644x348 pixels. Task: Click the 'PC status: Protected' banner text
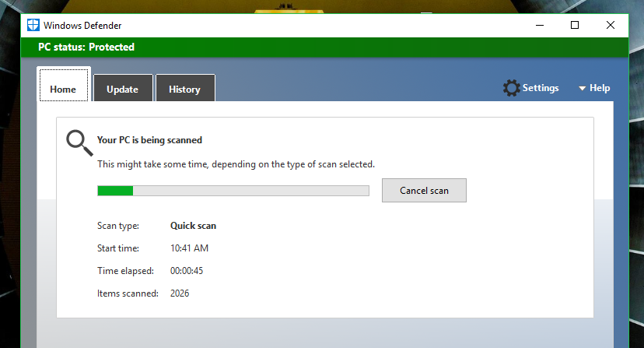pos(86,47)
